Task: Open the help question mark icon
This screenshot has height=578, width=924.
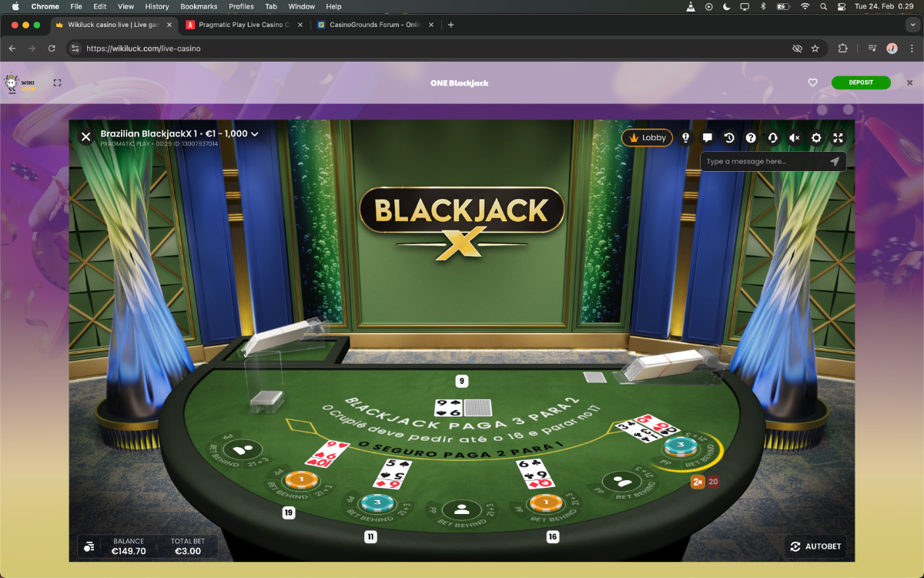Action: 751,138
